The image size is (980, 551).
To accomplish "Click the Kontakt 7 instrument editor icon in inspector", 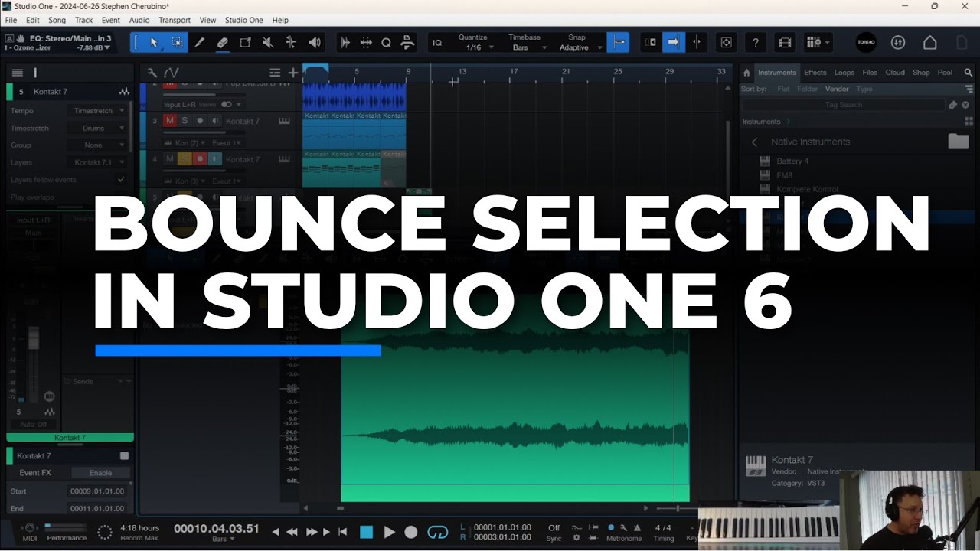I will 124,92.
